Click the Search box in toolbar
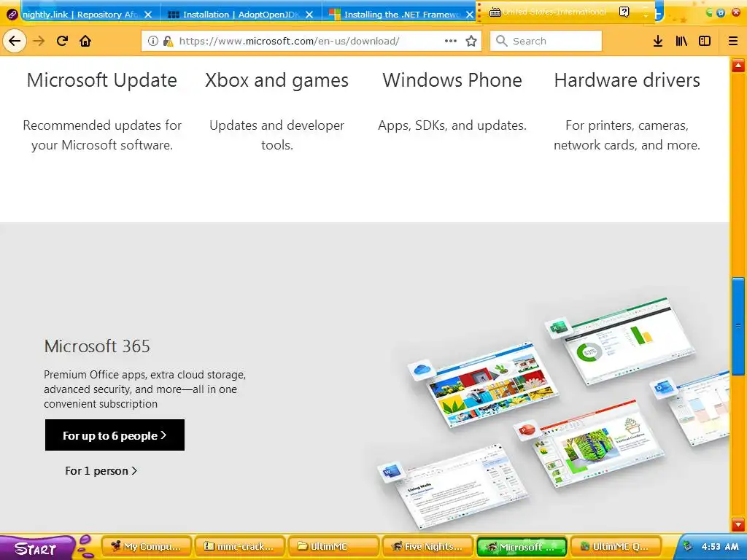This screenshot has width=747, height=560. point(546,41)
